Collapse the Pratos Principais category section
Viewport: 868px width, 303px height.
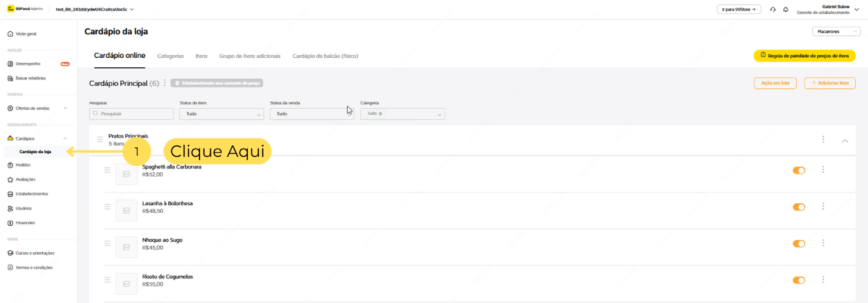pos(844,141)
